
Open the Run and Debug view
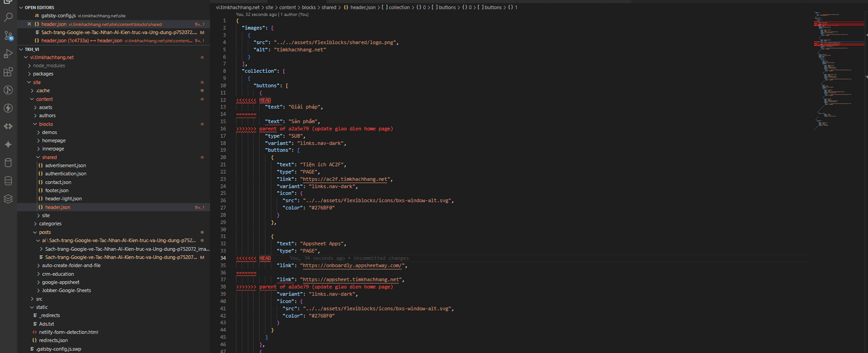(x=8, y=54)
